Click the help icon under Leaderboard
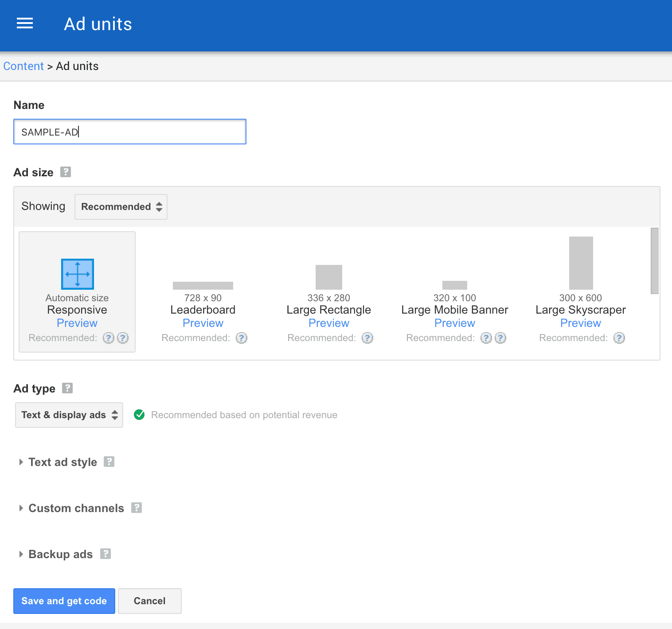 tap(241, 338)
